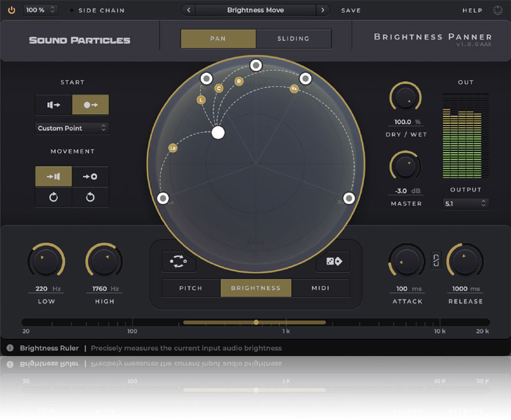The image size is (511, 420).
Task: Choose the move-to-speaker movement icon
Action: 54,176
